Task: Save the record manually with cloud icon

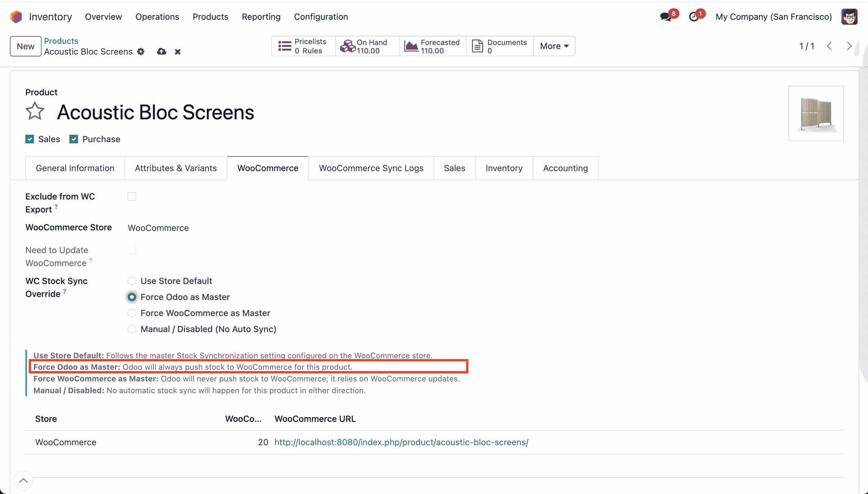Action: 161,52
